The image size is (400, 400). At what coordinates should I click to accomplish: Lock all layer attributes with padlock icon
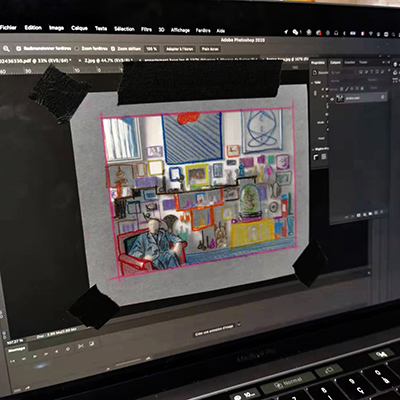362,88
